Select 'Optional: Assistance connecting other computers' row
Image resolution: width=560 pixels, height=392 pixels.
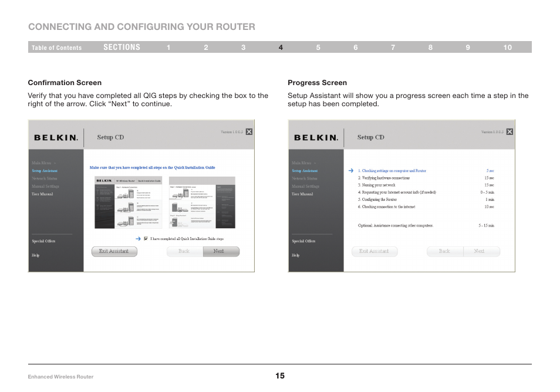click(426, 225)
